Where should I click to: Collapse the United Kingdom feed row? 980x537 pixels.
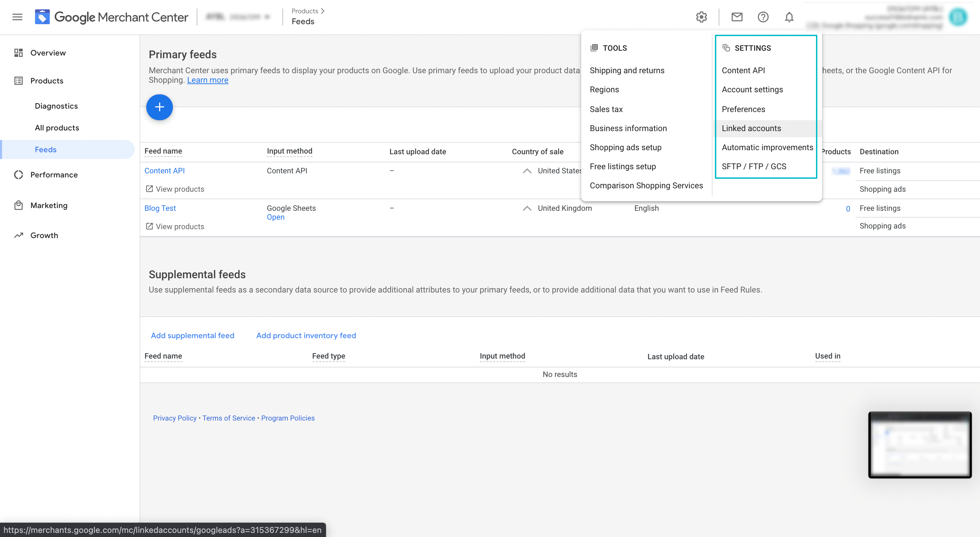point(527,208)
